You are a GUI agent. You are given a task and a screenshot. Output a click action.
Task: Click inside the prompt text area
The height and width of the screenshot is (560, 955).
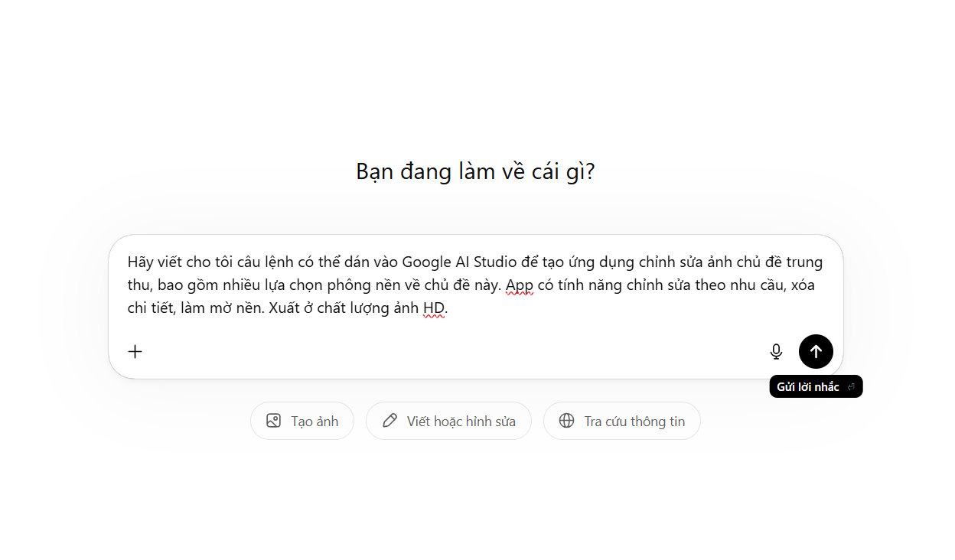pos(475,285)
